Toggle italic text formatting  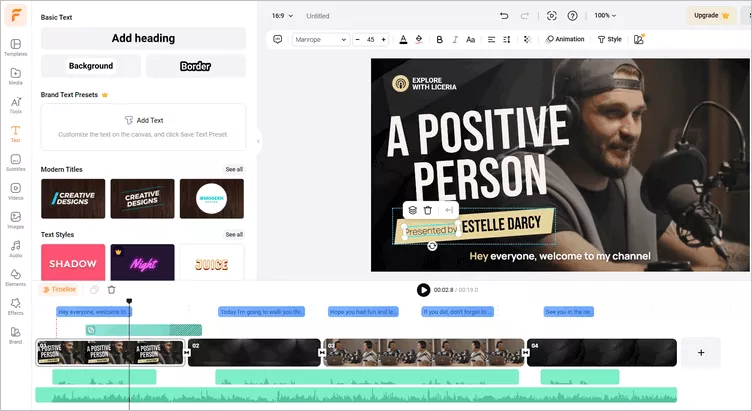(456, 39)
